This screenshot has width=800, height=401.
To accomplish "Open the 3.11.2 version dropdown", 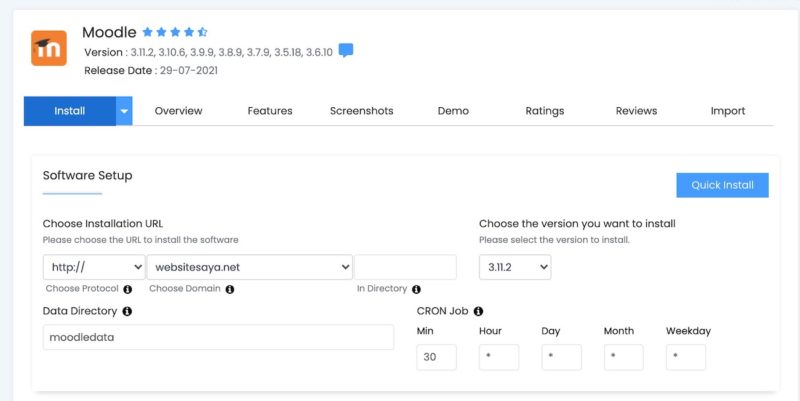I will pyautogui.click(x=514, y=267).
